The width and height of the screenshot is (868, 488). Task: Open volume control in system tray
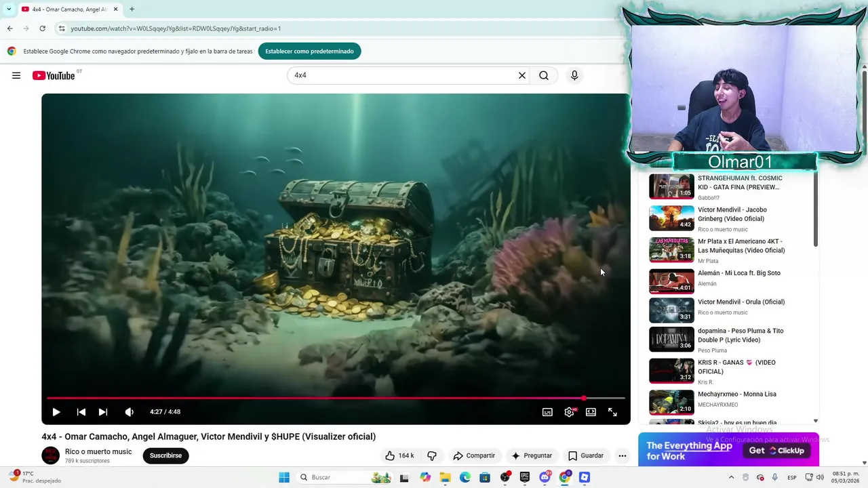pos(820,477)
